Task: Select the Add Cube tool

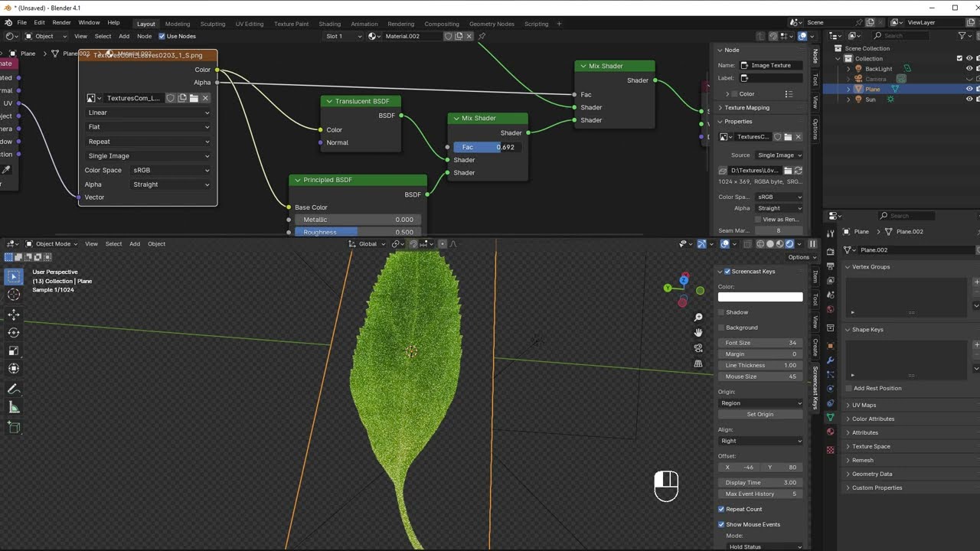Action: pos(14,428)
